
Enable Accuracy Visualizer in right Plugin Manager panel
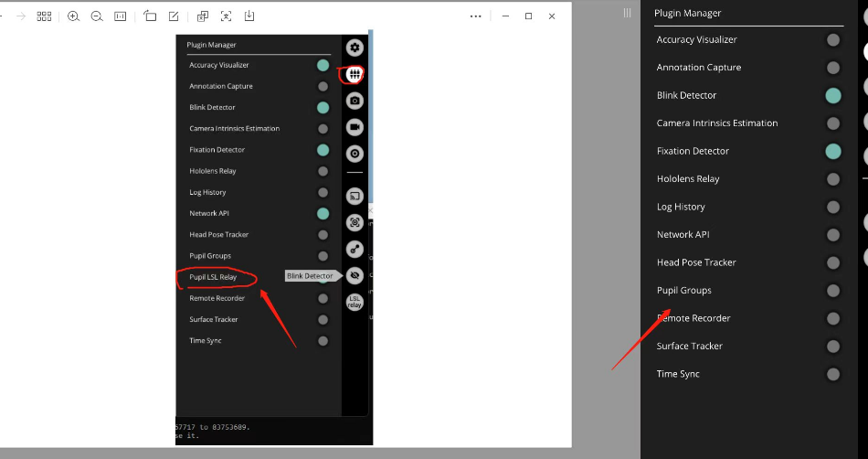pyautogui.click(x=832, y=40)
